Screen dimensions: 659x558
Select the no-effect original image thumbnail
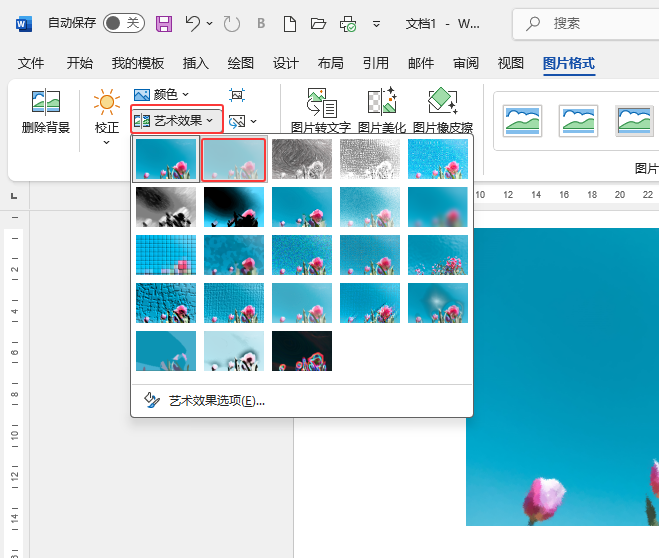click(x=166, y=159)
